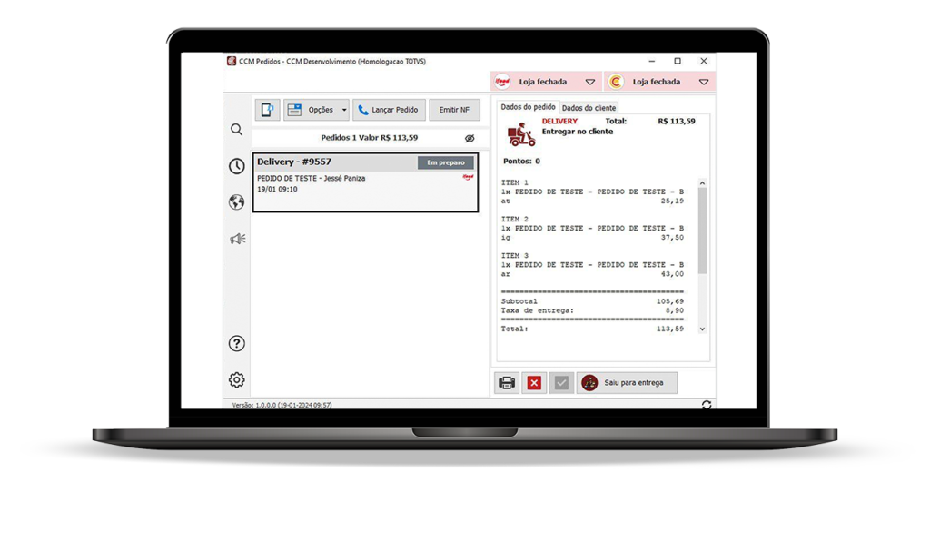Click the search magnifier icon in sidebar

236,130
